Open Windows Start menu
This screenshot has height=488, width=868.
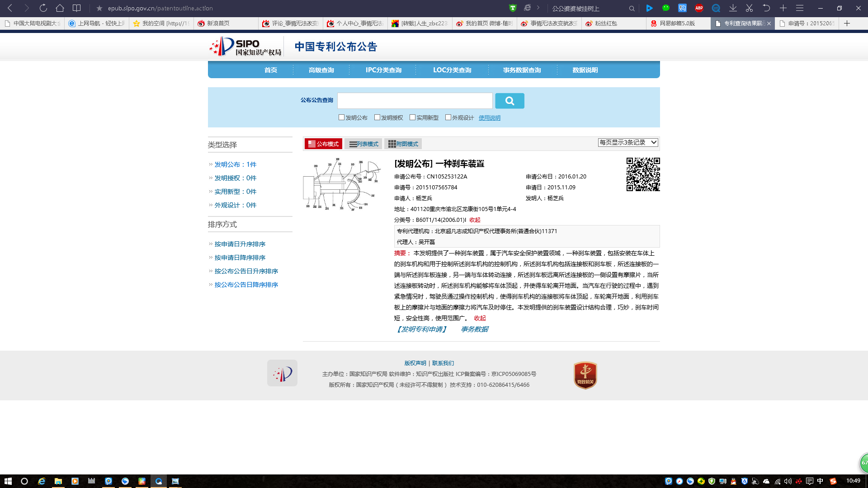[x=8, y=481]
